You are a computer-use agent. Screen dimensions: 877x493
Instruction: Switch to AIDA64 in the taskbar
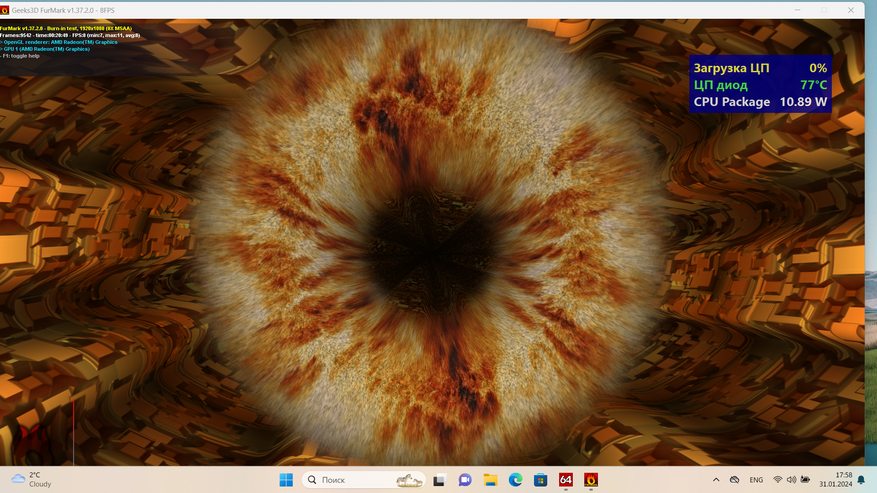point(566,480)
